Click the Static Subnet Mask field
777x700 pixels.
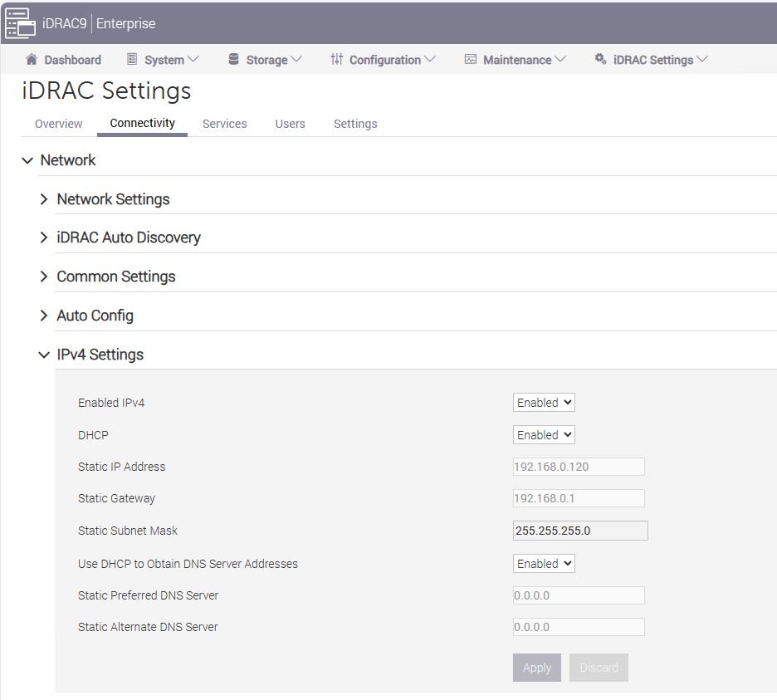580,531
